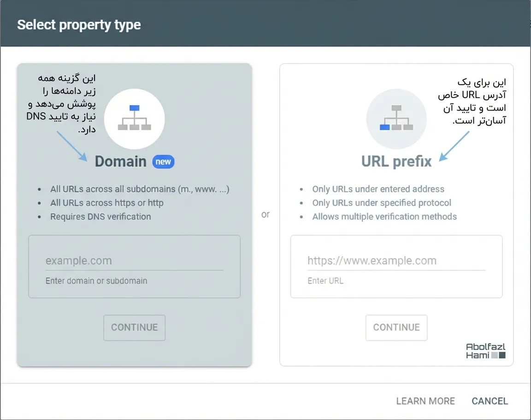Click the blue arrow pointing to URL prefix
Image resolution: width=531 pixels, height=420 pixels.
click(454, 146)
